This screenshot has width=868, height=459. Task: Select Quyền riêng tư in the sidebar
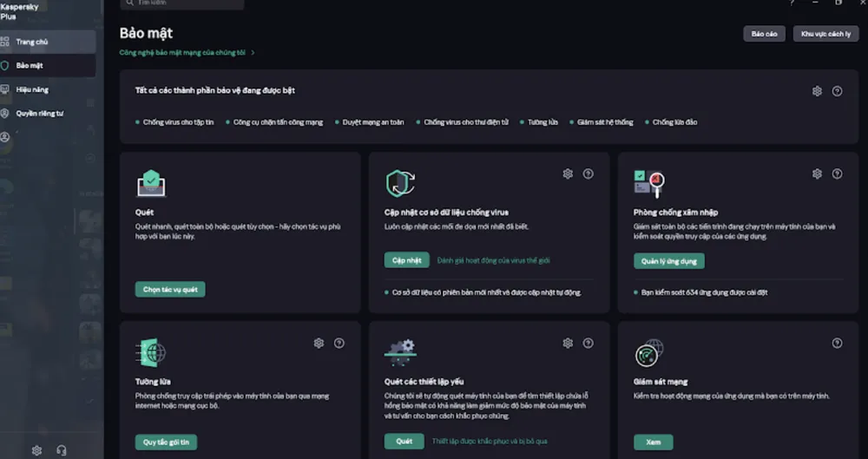[x=39, y=114]
